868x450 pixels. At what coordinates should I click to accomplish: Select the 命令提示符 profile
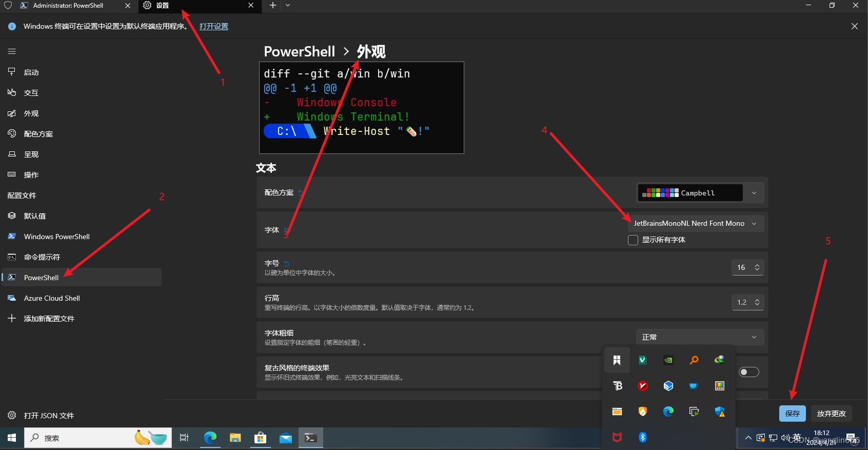[82, 257]
